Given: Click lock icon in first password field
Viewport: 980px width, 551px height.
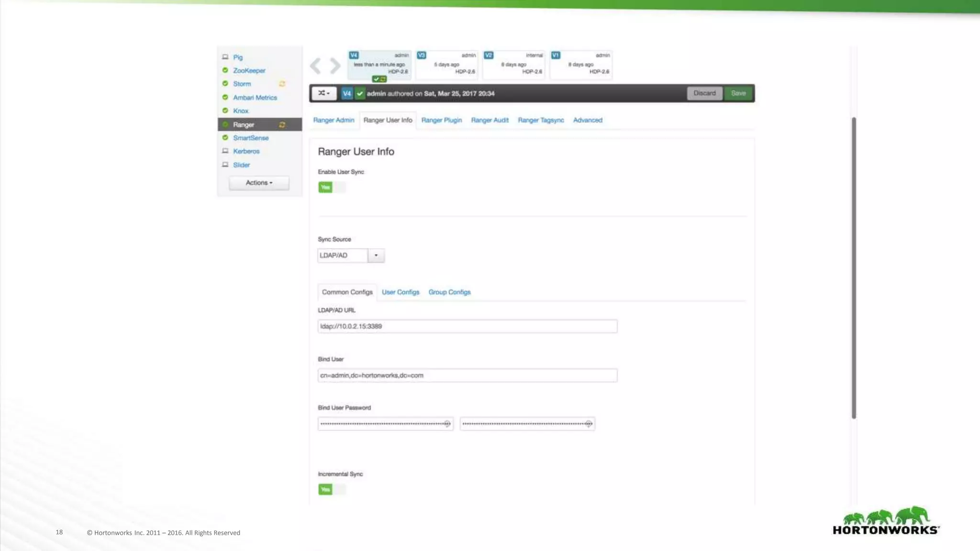Looking at the screenshot, I should tap(447, 424).
